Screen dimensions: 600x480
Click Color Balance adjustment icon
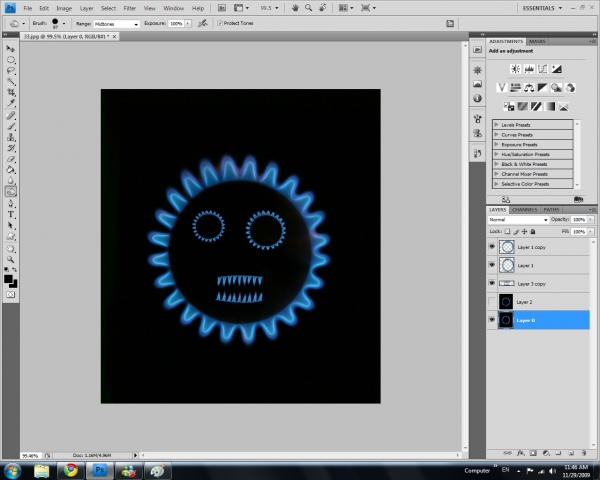point(529,88)
